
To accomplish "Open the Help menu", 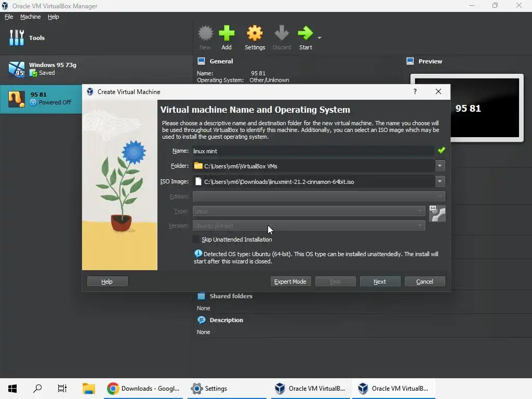I will (54, 17).
